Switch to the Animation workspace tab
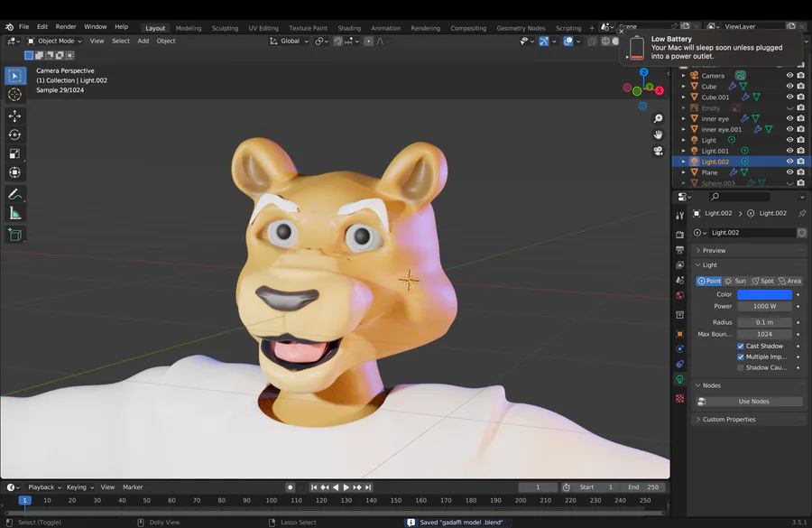The height and width of the screenshot is (528, 812). tap(385, 28)
